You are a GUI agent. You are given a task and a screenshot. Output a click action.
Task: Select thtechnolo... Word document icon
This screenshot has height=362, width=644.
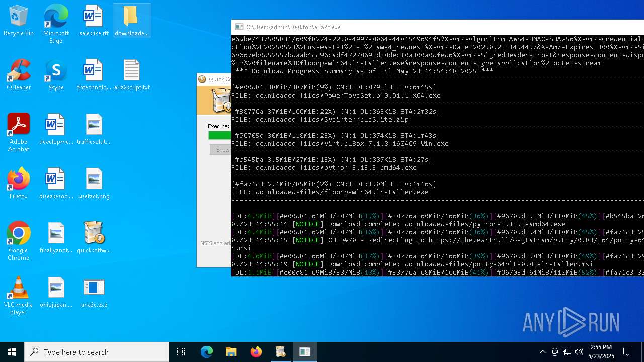(94, 75)
